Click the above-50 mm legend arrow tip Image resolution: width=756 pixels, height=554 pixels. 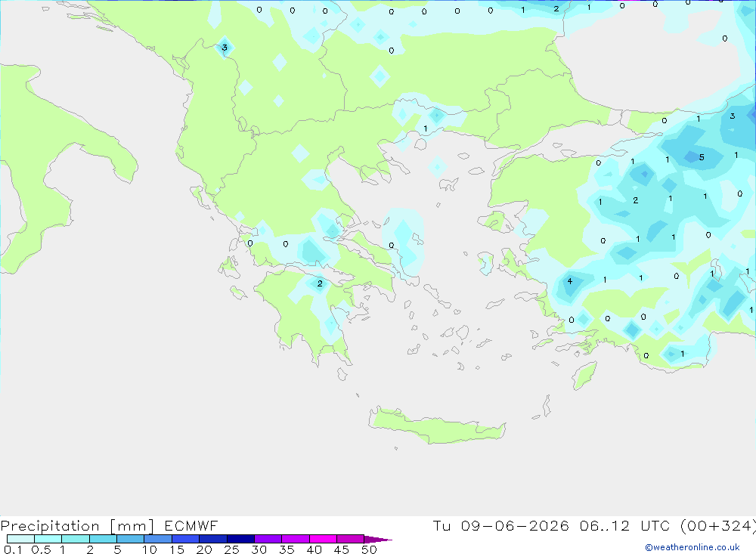pos(378,539)
